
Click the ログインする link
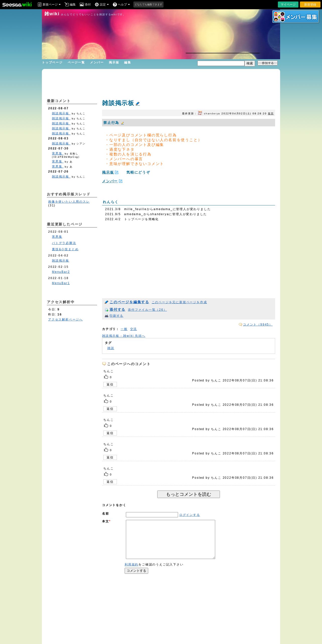[x=190, y=515]
